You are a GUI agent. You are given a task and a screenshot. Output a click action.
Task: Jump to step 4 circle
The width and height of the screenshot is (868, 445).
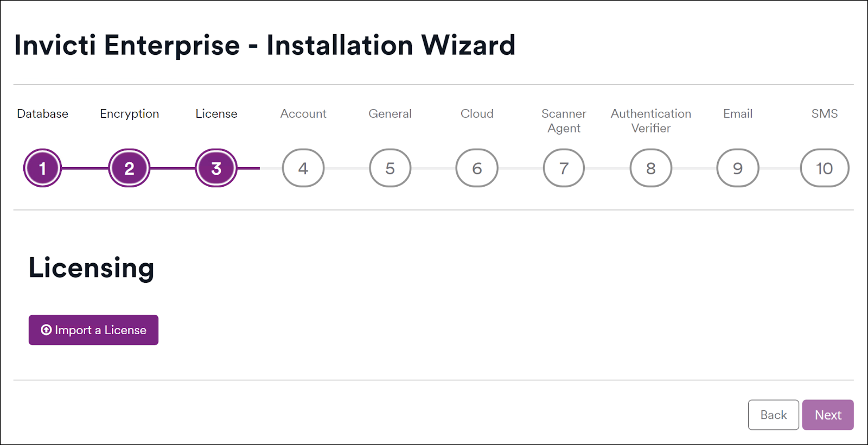pos(303,168)
